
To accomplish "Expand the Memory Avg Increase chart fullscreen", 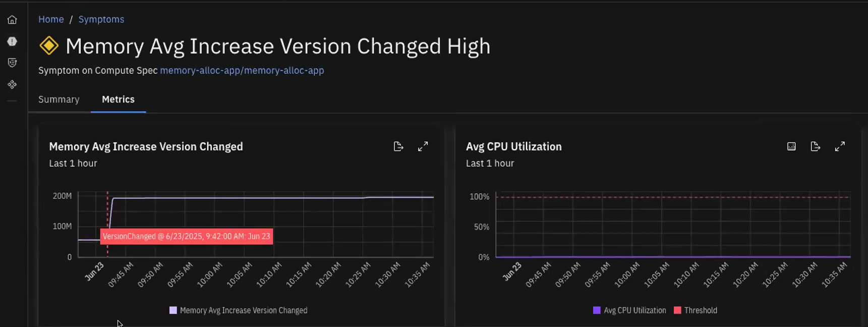I will [x=423, y=146].
